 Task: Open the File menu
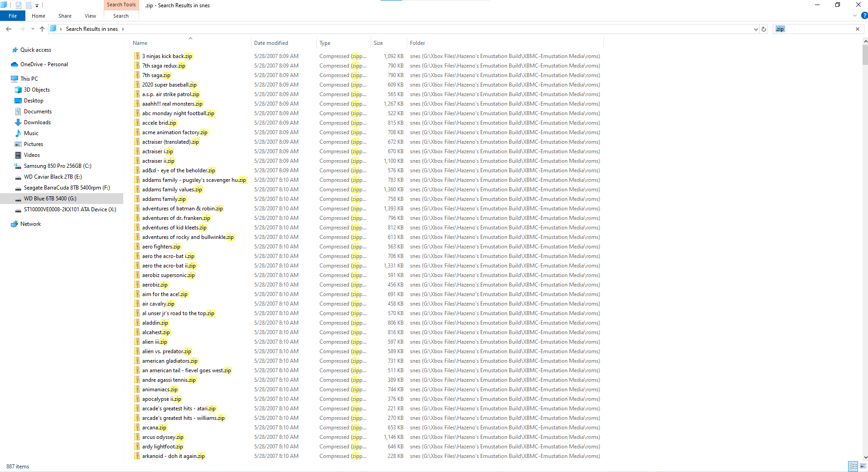(13, 16)
